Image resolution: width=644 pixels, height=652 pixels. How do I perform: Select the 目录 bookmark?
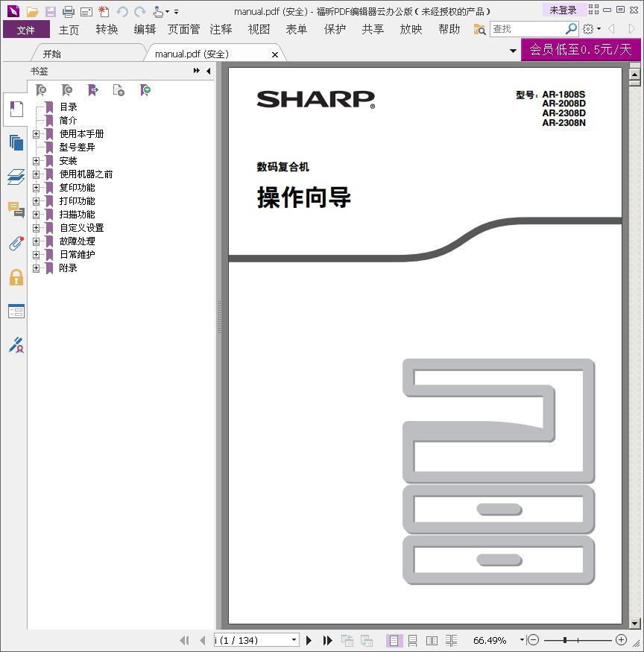coord(69,107)
